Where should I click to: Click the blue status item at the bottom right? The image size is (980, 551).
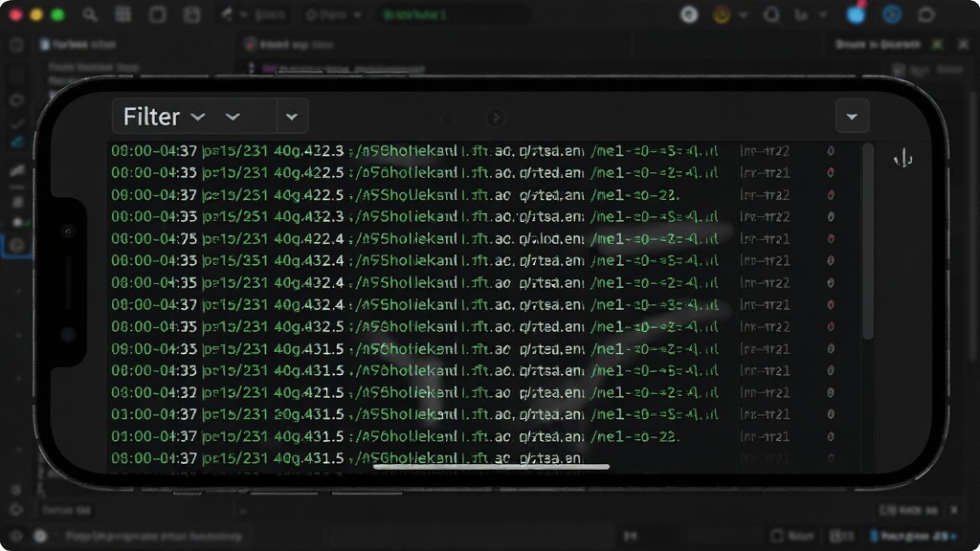(914, 536)
